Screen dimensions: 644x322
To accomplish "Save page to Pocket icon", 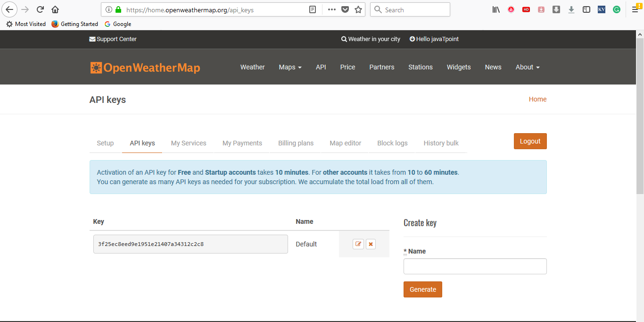I will [345, 9].
